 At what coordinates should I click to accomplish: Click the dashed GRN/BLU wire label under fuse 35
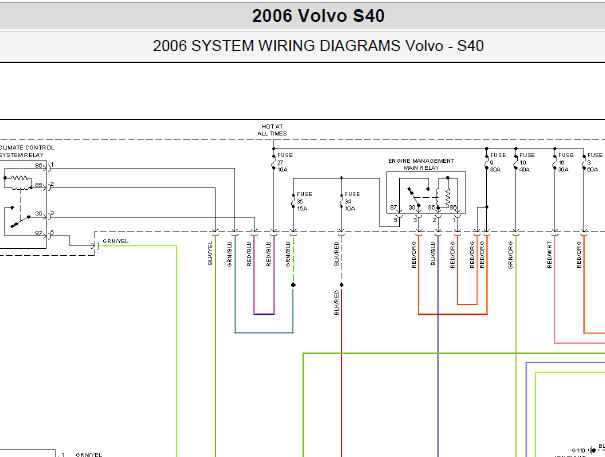[288, 254]
